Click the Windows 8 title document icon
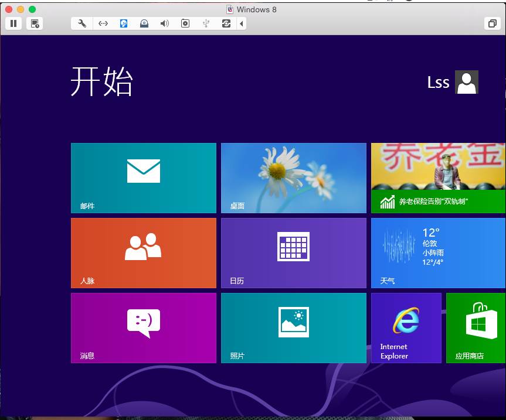 (x=230, y=9)
